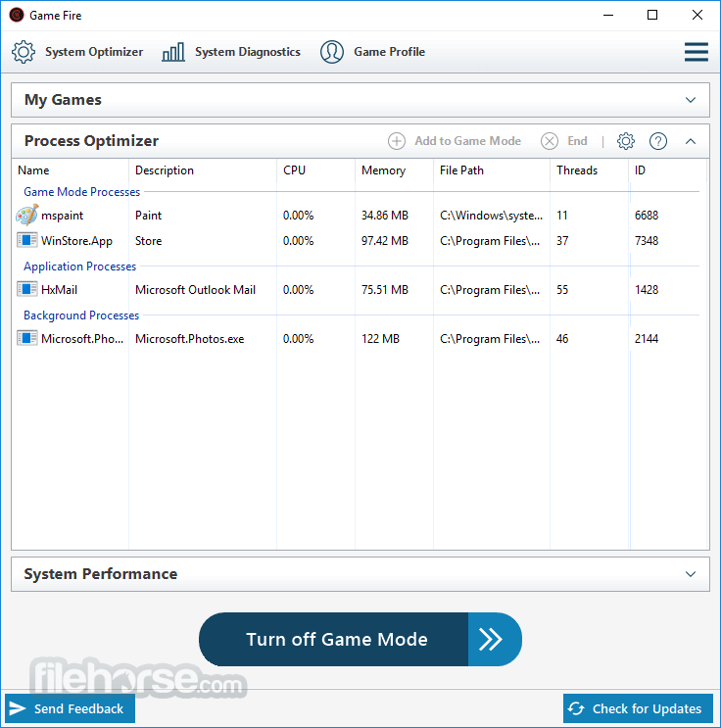Screen dimensions: 721x728
Task: Click the Add to Game Mode plus icon
Action: tap(397, 141)
